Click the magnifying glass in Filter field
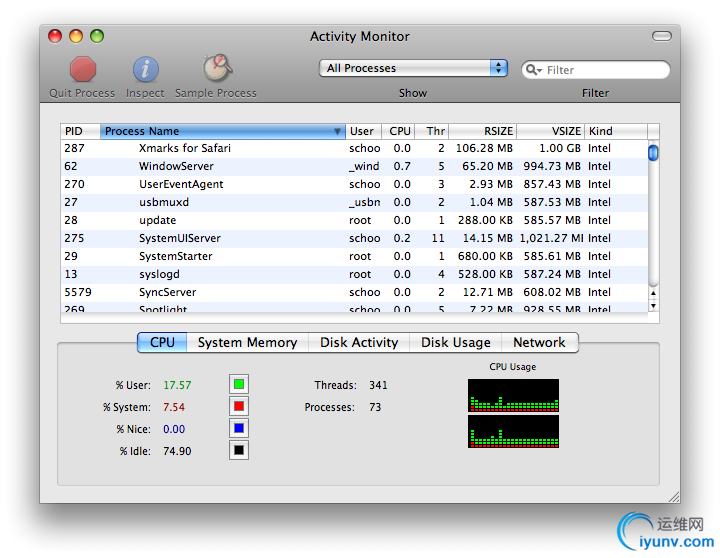Viewport: 720px width, 558px height. pyautogui.click(x=536, y=70)
